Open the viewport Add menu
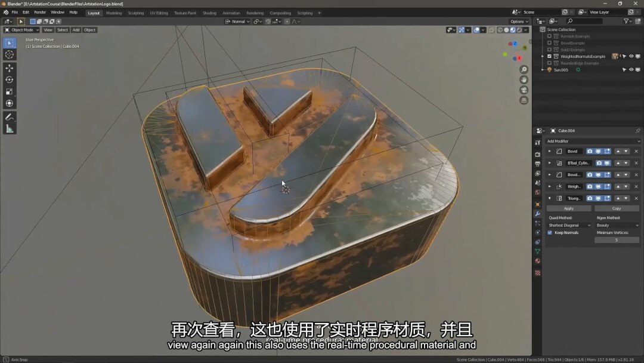Viewport: 644px width, 363px height. coord(76,30)
